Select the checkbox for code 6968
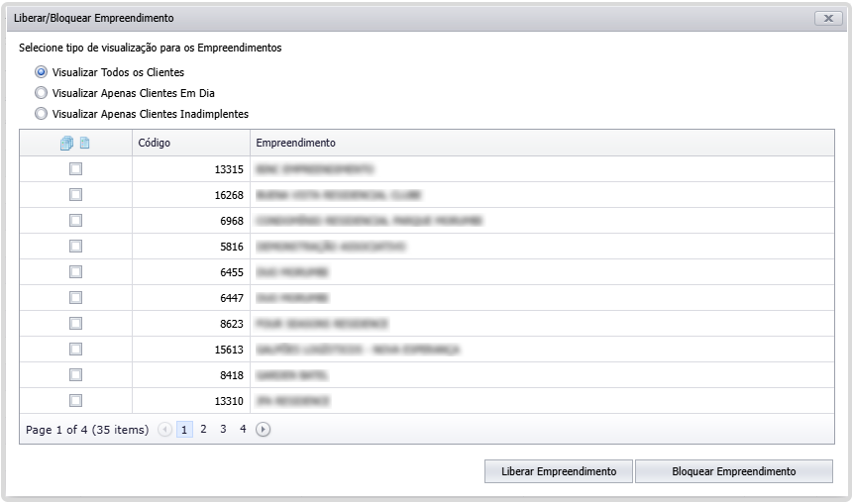Viewport: 853px width, 504px height. [x=75, y=221]
